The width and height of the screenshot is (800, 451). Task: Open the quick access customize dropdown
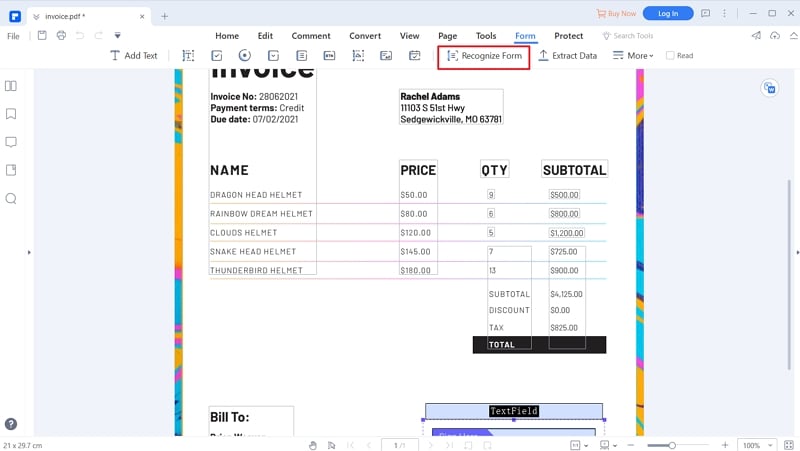click(x=117, y=35)
